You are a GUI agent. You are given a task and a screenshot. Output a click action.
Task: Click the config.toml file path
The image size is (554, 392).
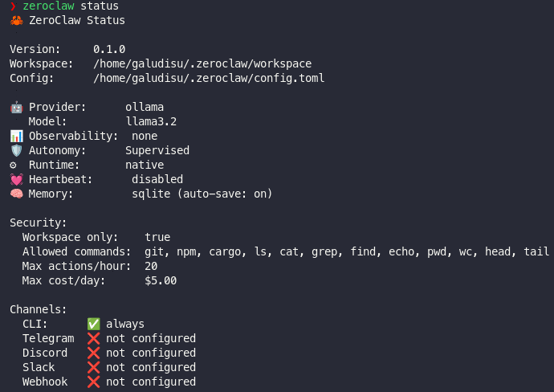[209, 78]
